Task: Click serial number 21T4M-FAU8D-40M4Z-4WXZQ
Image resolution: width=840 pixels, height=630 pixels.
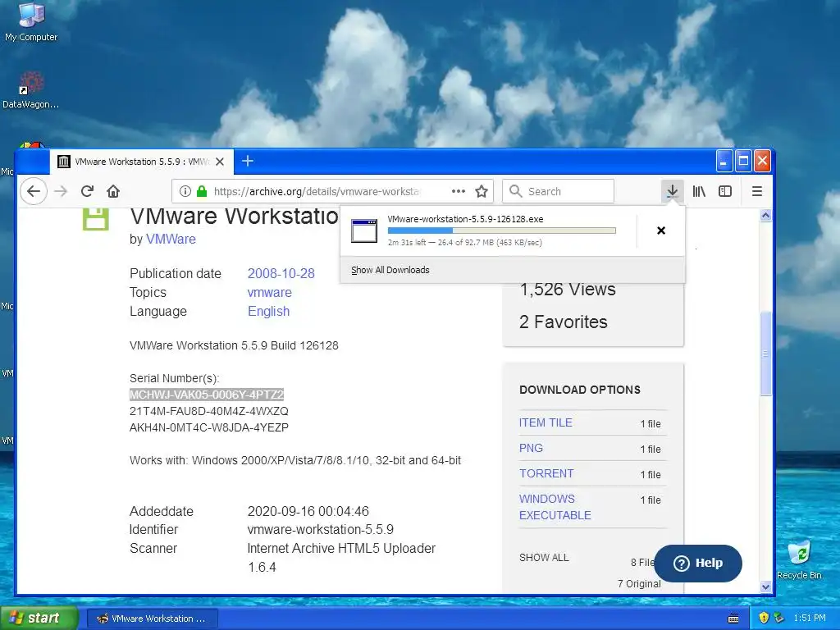Action: tap(209, 412)
